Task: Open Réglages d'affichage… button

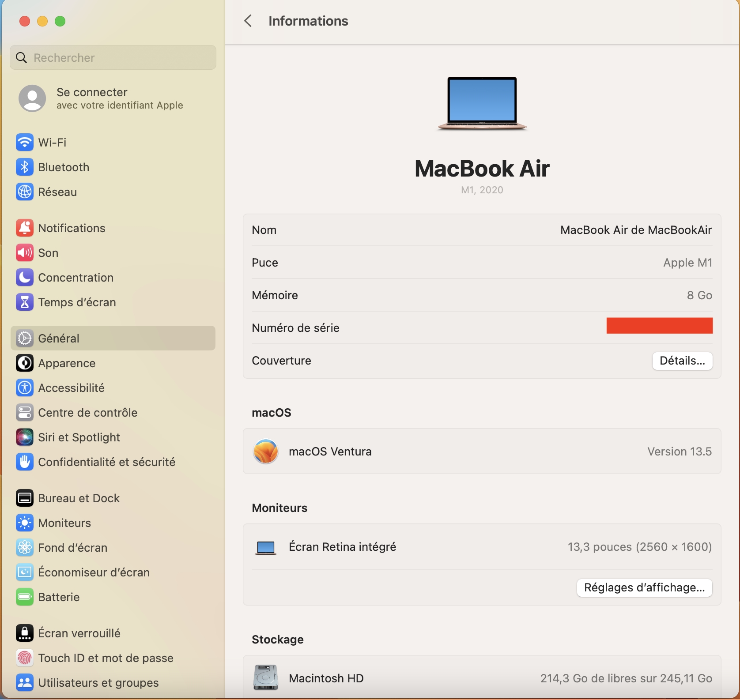Action: pos(644,587)
